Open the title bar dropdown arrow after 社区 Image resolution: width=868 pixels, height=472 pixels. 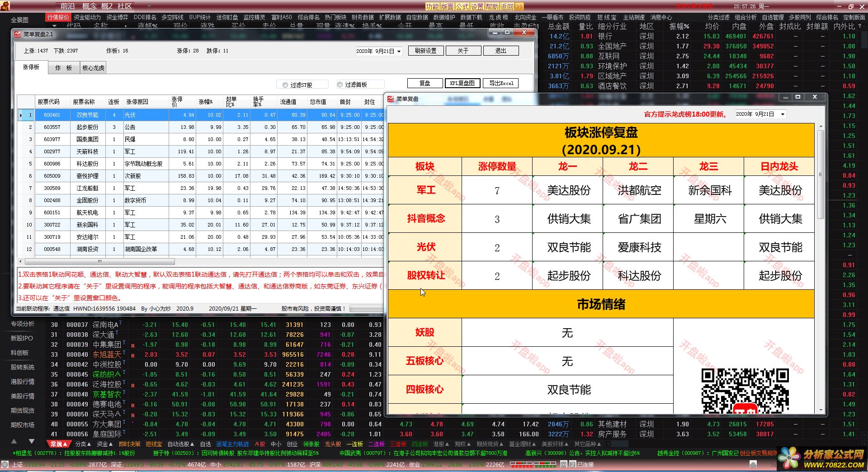pyautogui.click(x=150, y=6)
